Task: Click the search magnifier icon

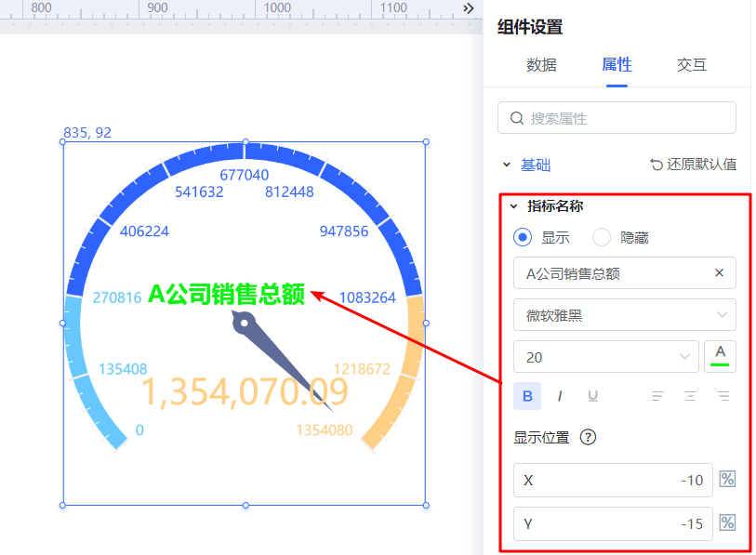Action: click(x=517, y=118)
